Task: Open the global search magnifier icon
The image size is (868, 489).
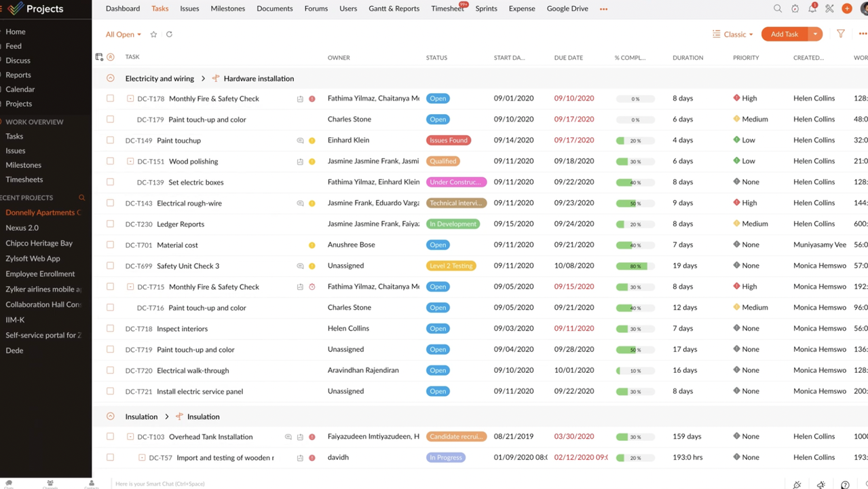Action: [778, 8]
